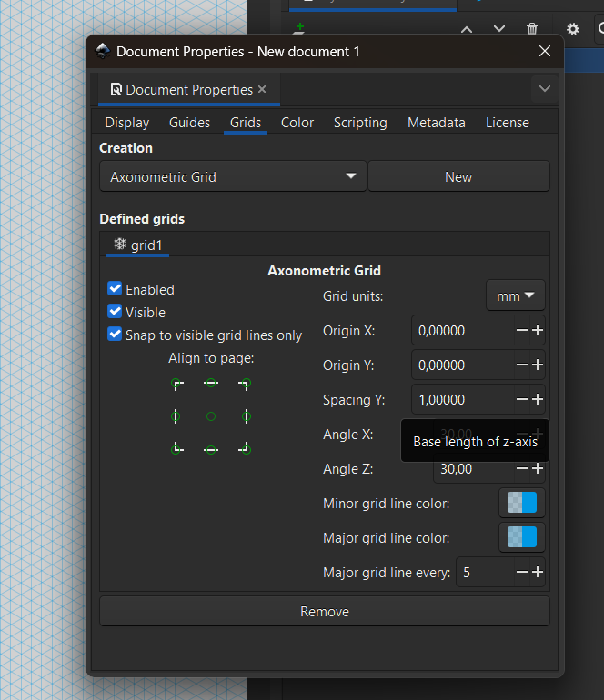Image resolution: width=604 pixels, height=700 pixels.
Task: Toggle the Visible checkbox
Action: [115, 311]
